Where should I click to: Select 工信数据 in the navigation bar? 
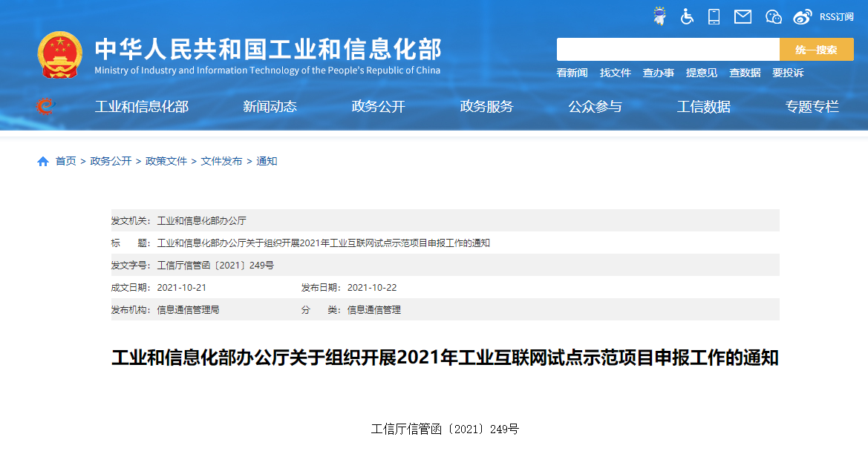[x=703, y=107]
